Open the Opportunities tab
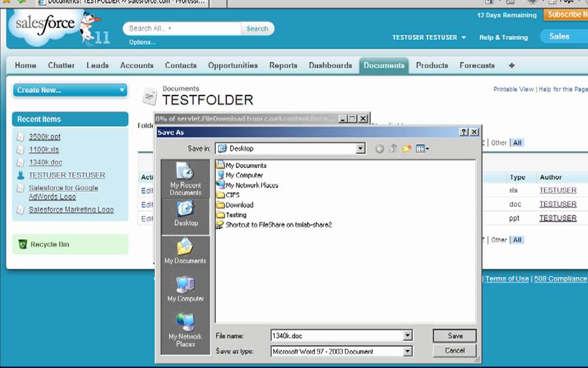Image resolution: width=588 pixels, height=368 pixels. pyautogui.click(x=233, y=66)
